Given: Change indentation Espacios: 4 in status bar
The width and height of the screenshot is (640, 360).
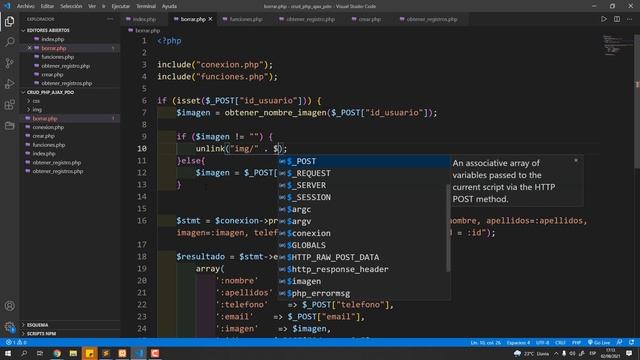Looking at the screenshot, I should [x=518, y=342].
